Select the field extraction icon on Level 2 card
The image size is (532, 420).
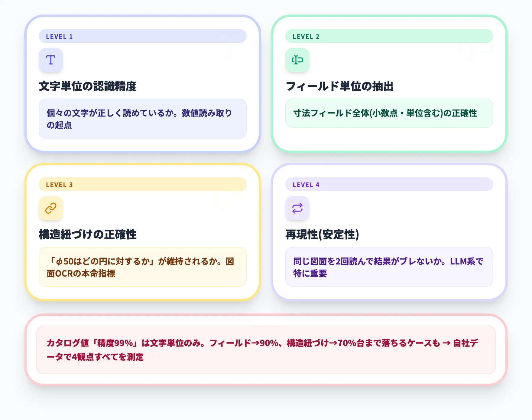297,60
